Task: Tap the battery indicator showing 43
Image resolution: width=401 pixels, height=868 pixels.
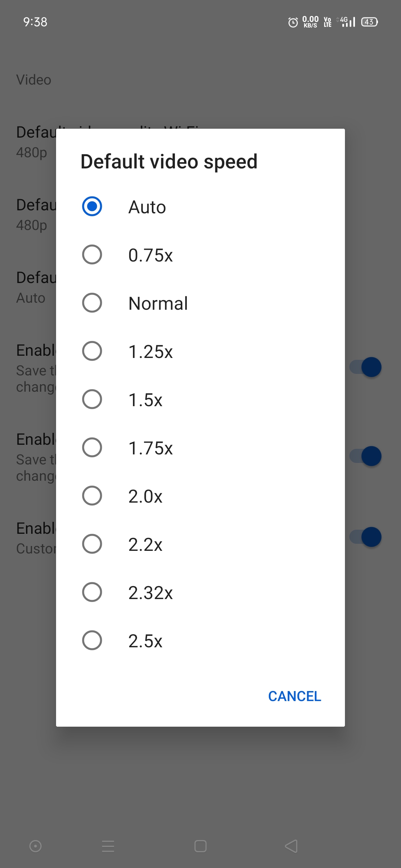Action: 369,22
